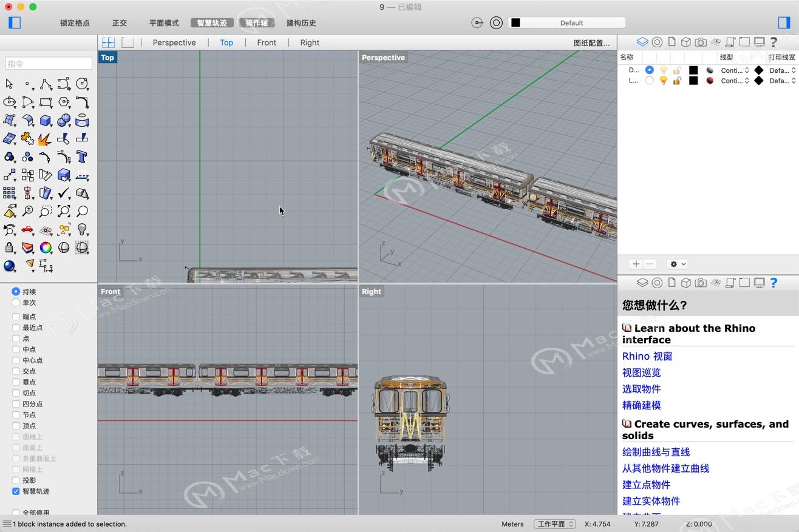Screen dimensions: 799x532
Task: Enable the 端点 object snap checkbox
Action: [x=16, y=317]
